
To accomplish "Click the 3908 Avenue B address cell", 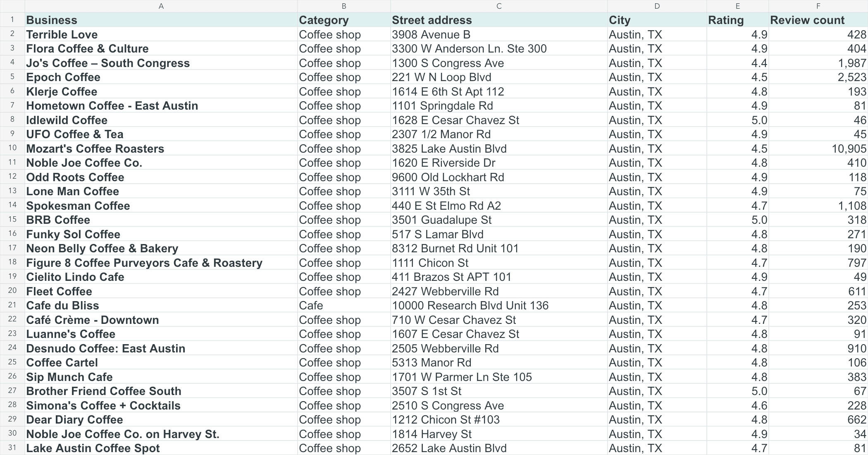I will (499, 34).
